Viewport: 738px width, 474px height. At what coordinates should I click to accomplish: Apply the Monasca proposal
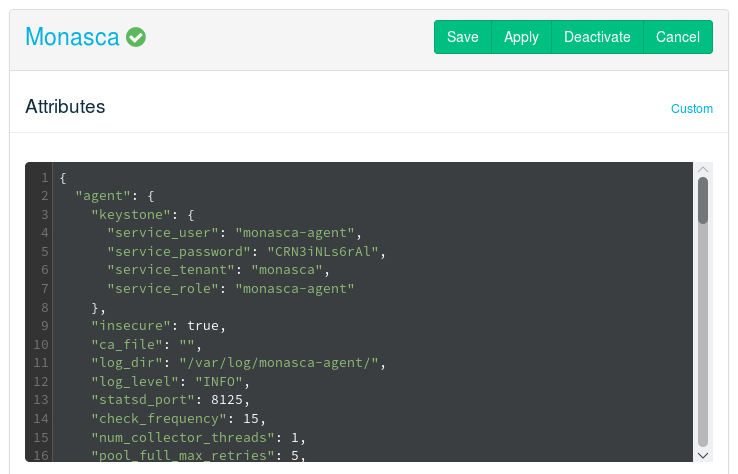[x=521, y=37]
